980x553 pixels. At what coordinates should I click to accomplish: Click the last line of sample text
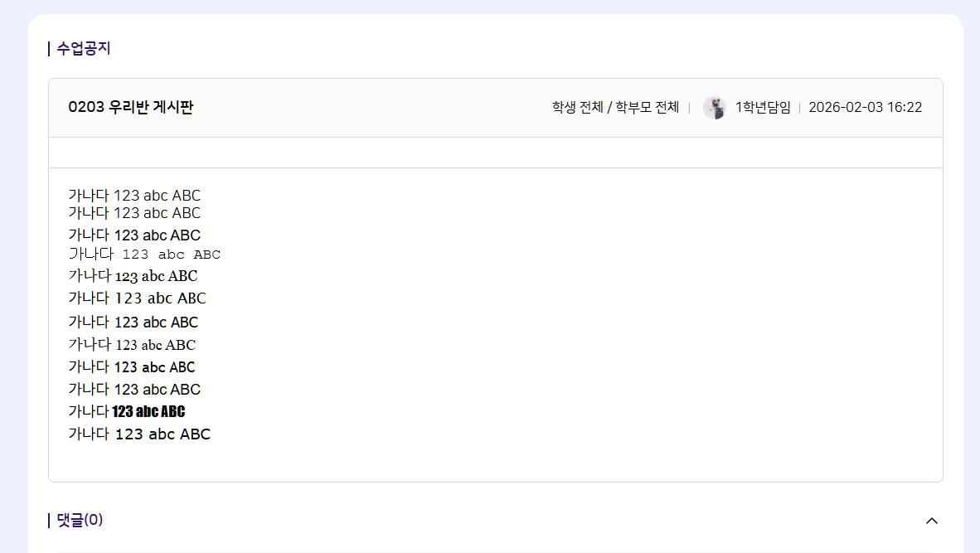139,434
